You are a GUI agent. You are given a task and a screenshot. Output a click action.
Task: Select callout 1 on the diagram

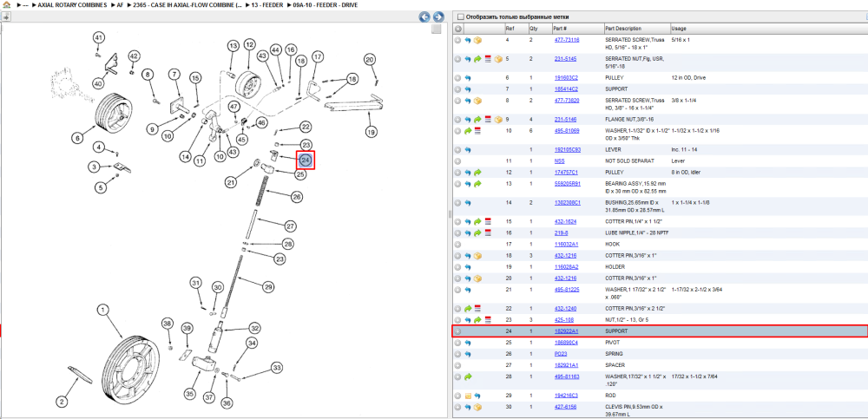coord(102,311)
